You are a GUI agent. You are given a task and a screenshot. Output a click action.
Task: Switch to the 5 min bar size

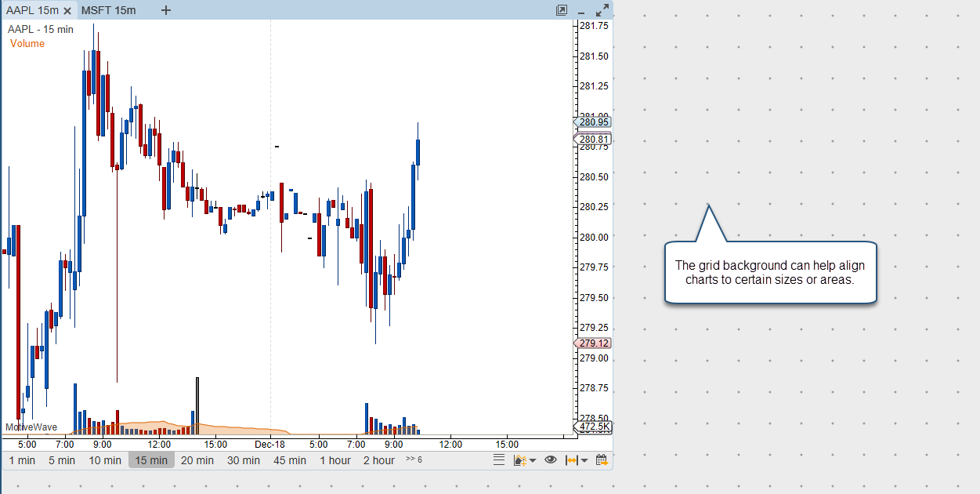pyautogui.click(x=62, y=460)
